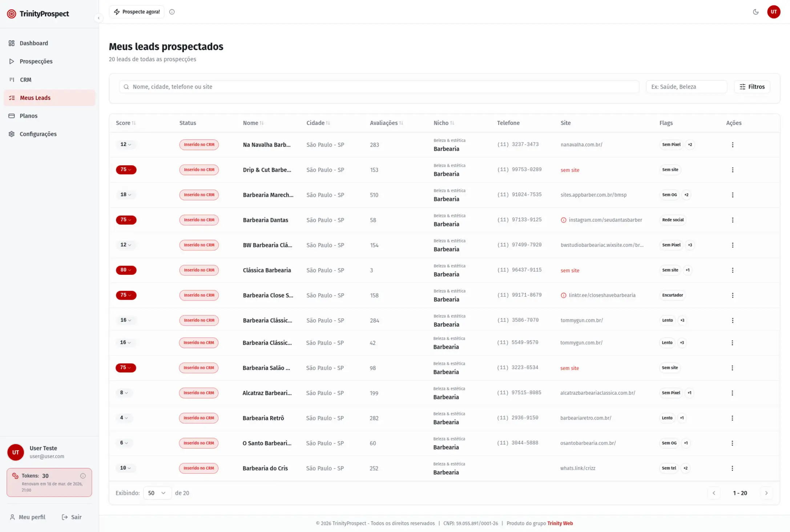790x532 pixels.
Task: Focus the name, city, phone search field
Action: pos(379,86)
